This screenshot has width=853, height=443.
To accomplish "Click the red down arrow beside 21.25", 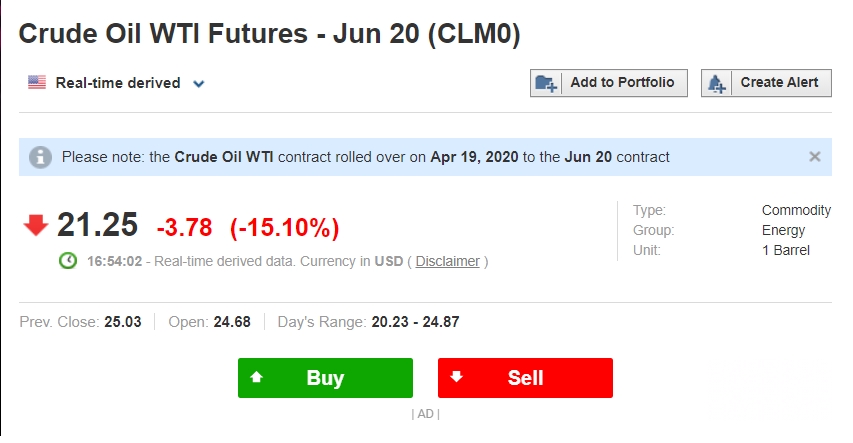I will click(x=36, y=225).
